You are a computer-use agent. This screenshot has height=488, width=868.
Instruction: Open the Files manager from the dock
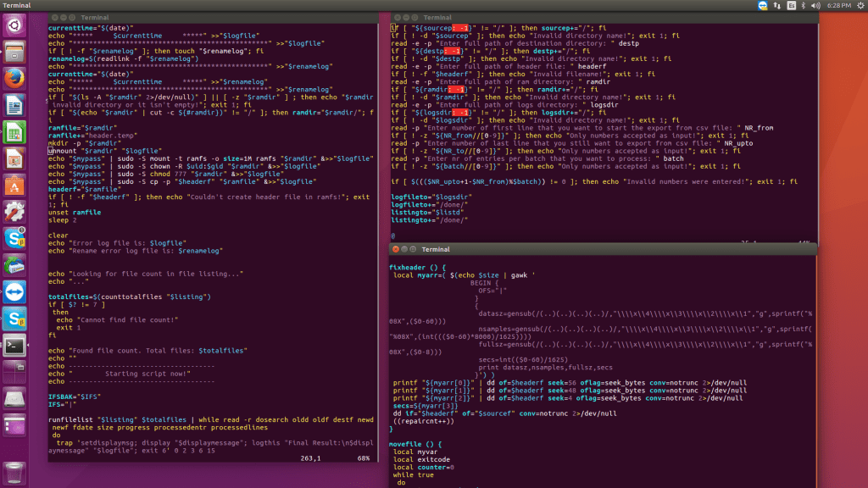click(14, 52)
